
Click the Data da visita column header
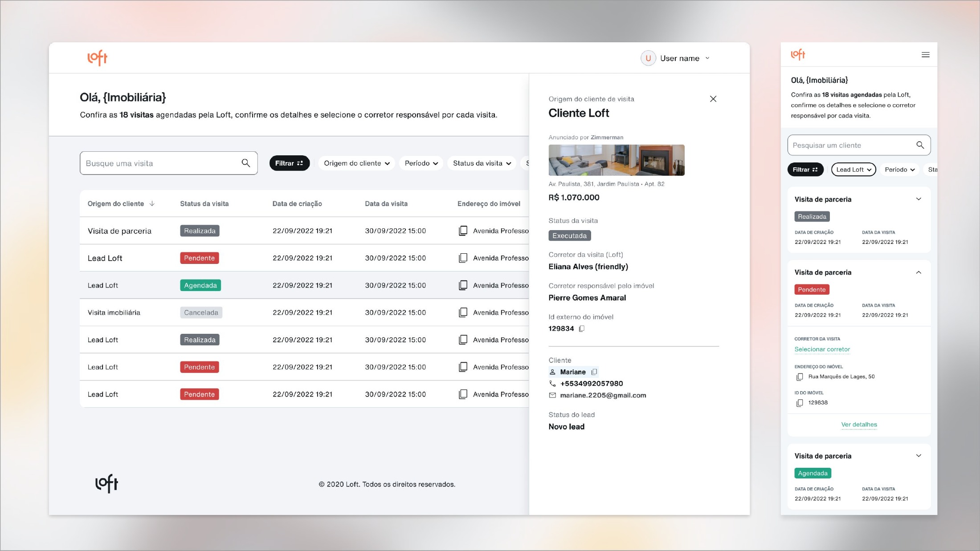tap(386, 204)
